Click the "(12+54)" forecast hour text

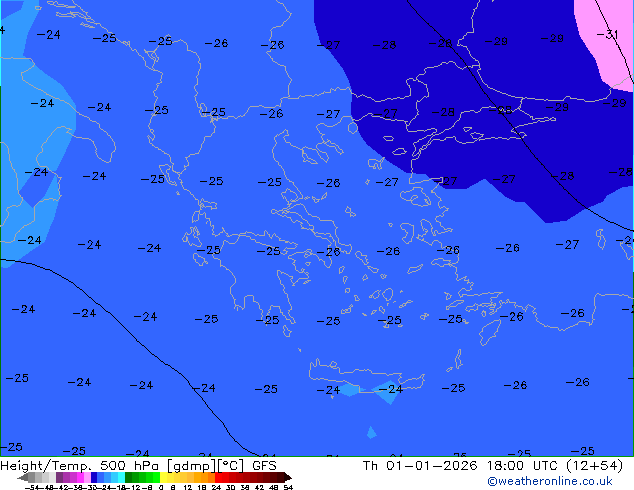click(x=595, y=466)
